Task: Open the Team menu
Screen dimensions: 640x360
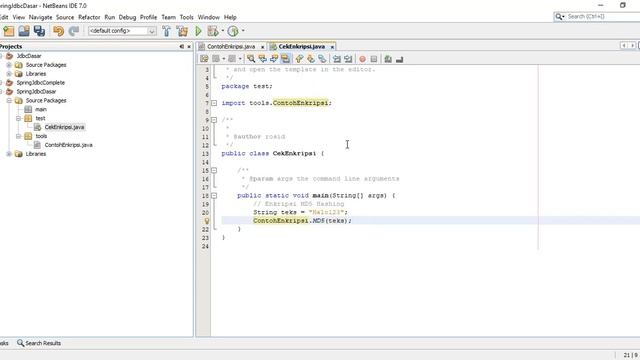Action: 169,17
